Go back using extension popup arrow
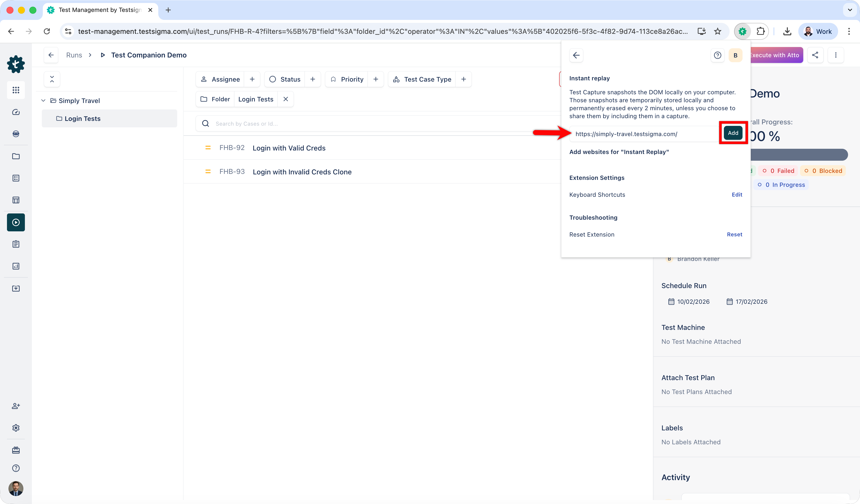Screen dimensions: 860x504 coord(576,55)
